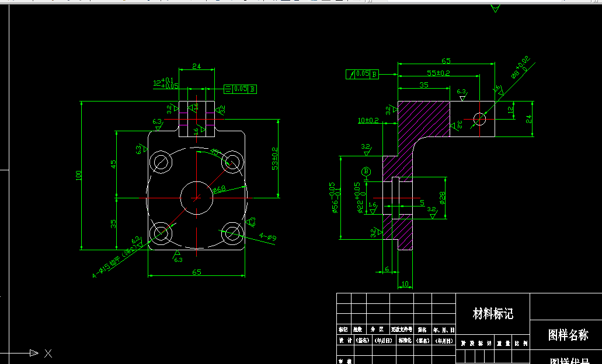Select the 55±0.2 dimension text
This screenshot has width=602, height=364.
(439, 73)
